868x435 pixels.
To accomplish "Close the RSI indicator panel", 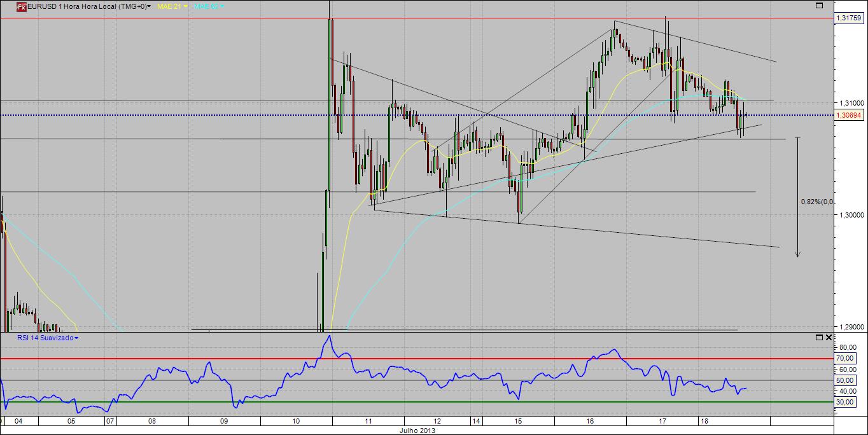I will [x=829, y=338].
